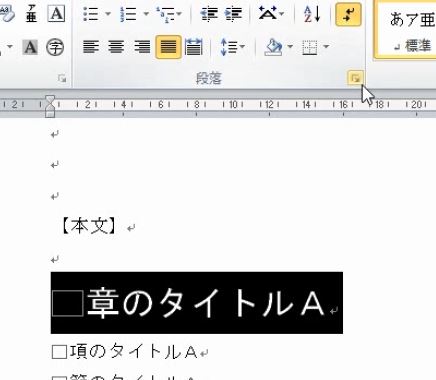Apply a multilevel list
Viewport: 436px width, 380px height.
click(166, 14)
